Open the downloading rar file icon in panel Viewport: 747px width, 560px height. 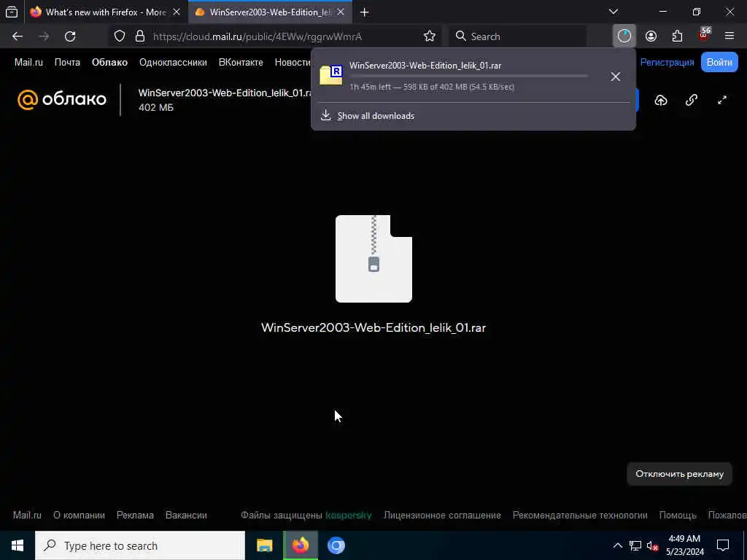tap(331, 75)
